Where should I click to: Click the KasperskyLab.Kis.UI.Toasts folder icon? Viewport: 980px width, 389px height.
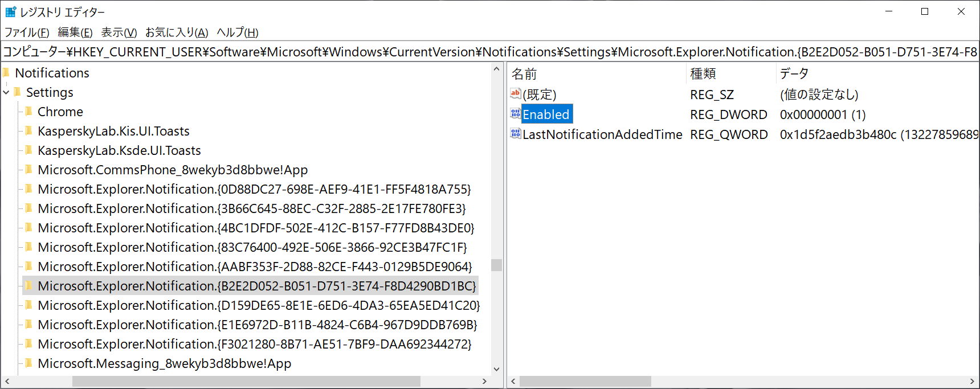click(x=28, y=130)
